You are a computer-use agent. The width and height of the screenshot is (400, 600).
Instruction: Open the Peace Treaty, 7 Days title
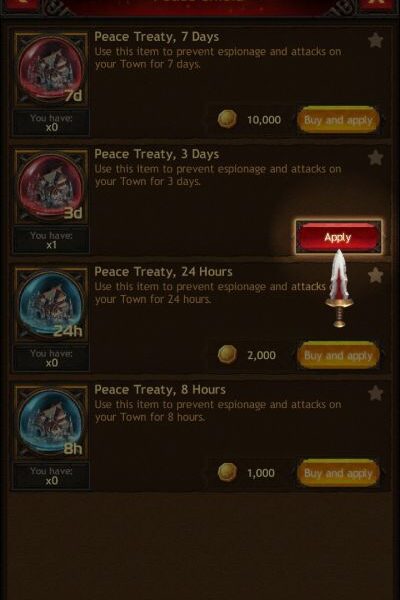tap(157, 37)
